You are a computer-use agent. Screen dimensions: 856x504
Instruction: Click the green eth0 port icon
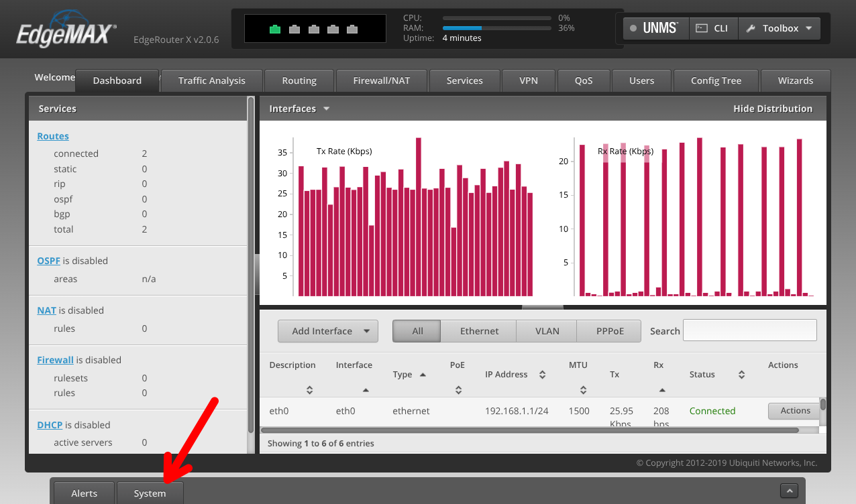tap(274, 29)
